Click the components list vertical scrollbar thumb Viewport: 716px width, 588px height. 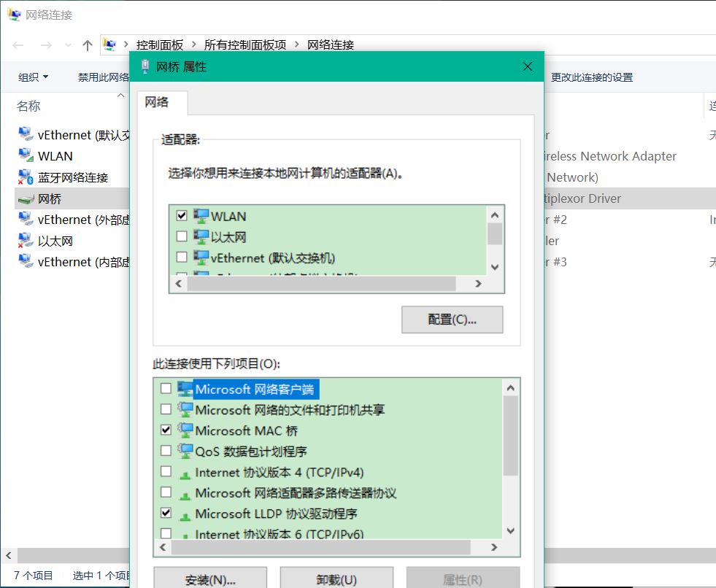pos(510,436)
